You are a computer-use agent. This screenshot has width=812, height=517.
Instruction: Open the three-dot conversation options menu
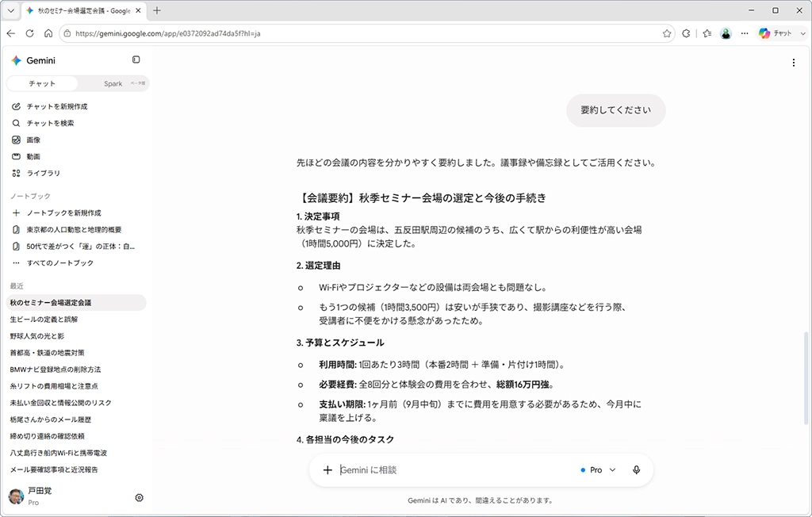(x=793, y=63)
